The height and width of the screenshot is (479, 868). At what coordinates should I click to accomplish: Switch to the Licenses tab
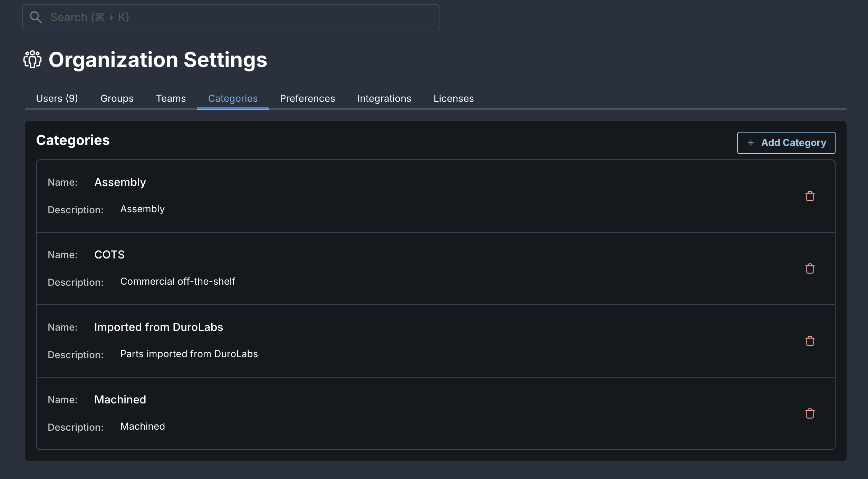tap(453, 98)
